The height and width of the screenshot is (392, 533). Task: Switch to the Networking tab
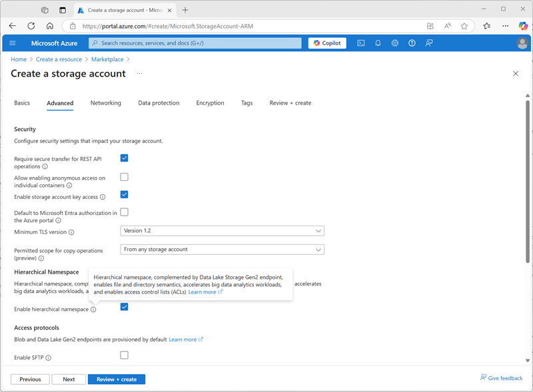[105, 103]
